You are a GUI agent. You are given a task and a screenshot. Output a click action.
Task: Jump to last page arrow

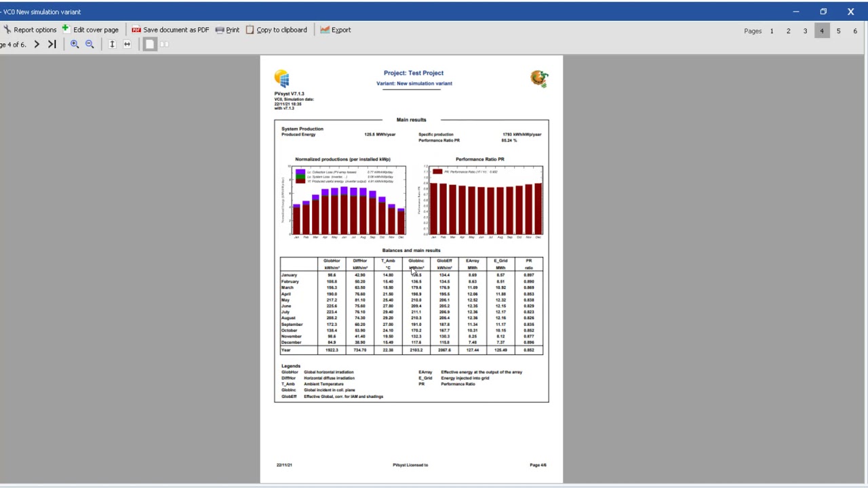click(x=52, y=45)
